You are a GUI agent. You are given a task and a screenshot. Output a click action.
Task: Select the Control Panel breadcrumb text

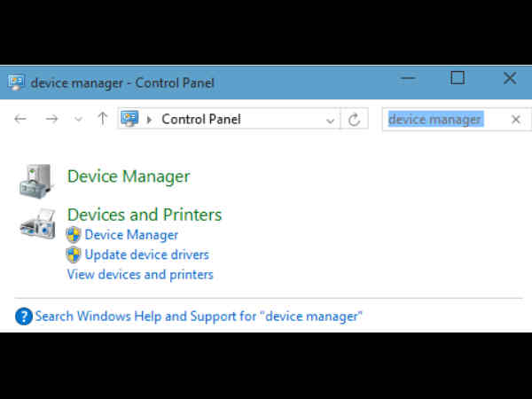(201, 119)
